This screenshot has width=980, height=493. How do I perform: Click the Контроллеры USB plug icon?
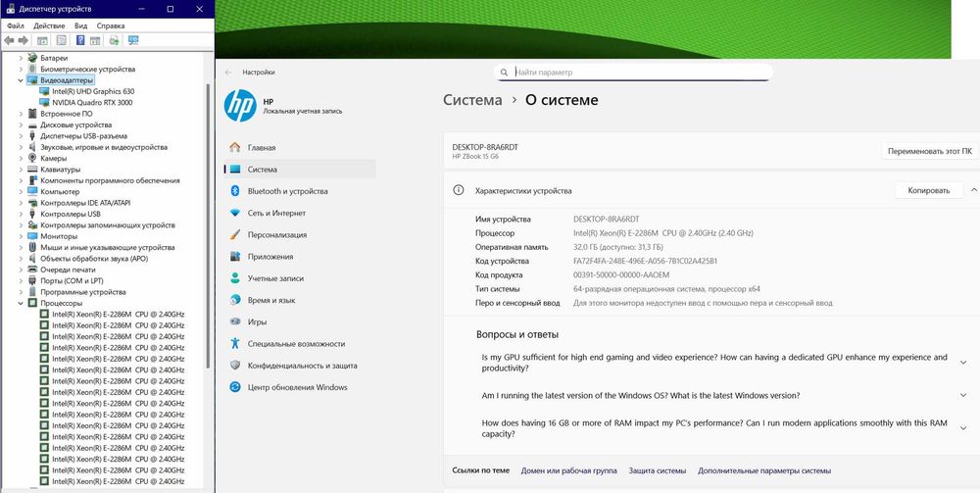click(x=32, y=214)
